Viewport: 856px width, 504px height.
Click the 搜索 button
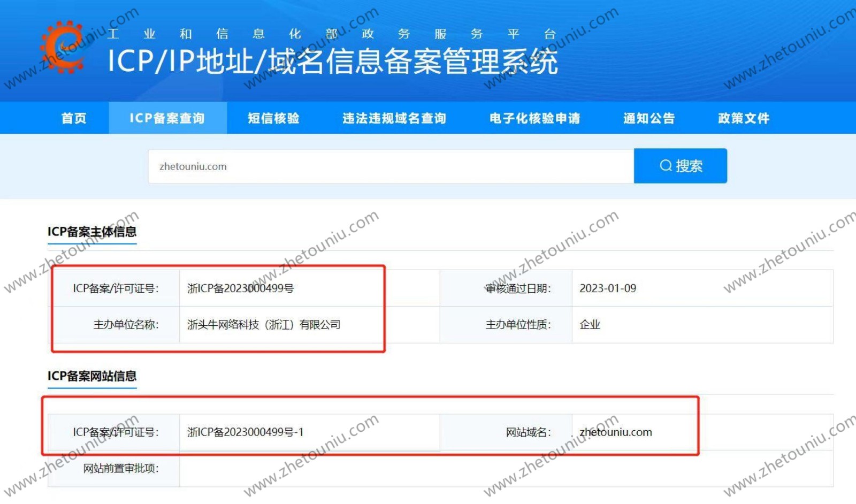681,166
